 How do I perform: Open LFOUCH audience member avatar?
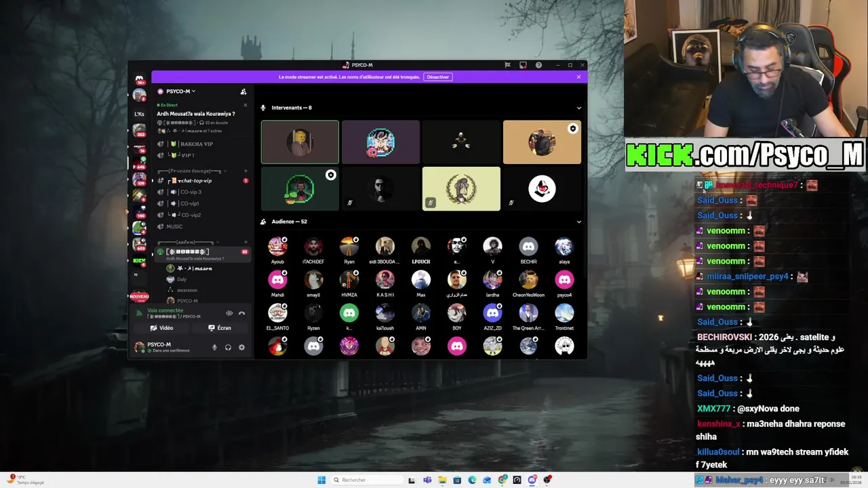click(420, 247)
